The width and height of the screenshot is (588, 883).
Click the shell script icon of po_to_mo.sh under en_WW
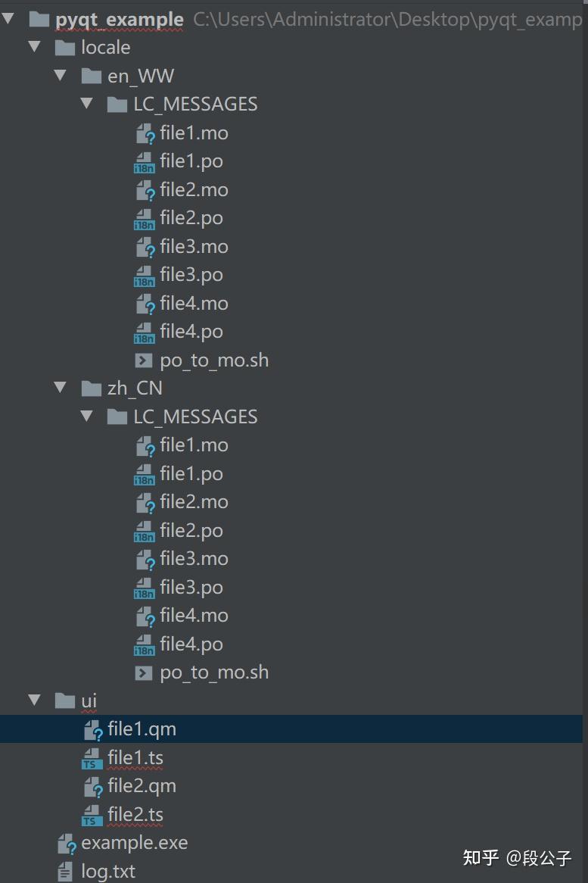tap(144, 360)
